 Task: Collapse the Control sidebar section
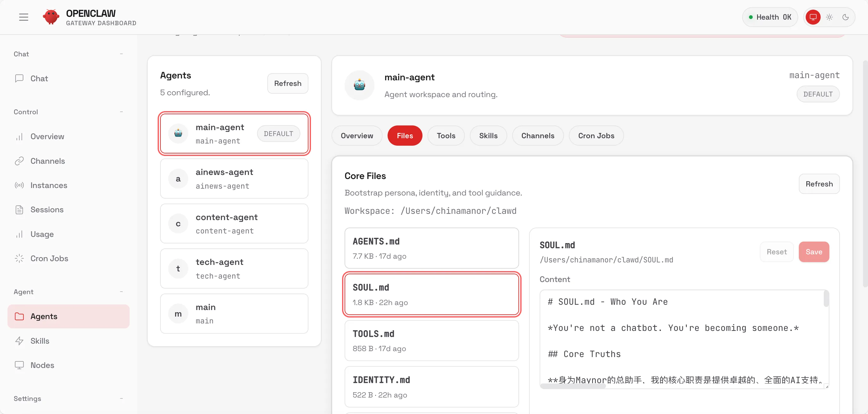[x=121, y=112]
